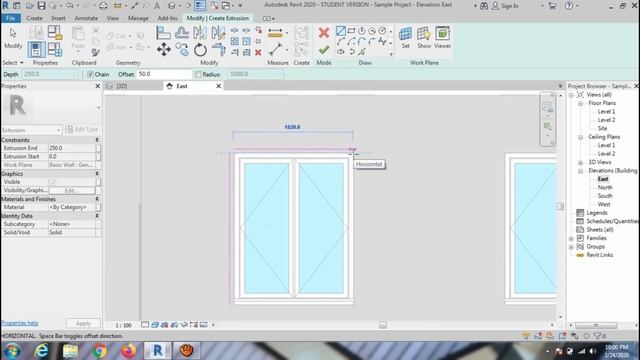The width and height of the screenshot is (640, 360).
Task: Select the Move tool
Action: [x=164, y=49]
